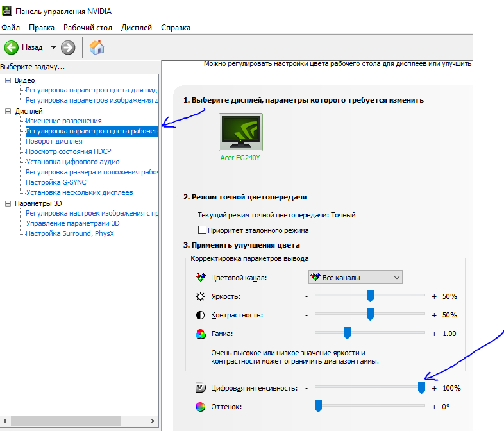Click the grey Forward arrow icon
504x431 pixels.
click(68, 47)
